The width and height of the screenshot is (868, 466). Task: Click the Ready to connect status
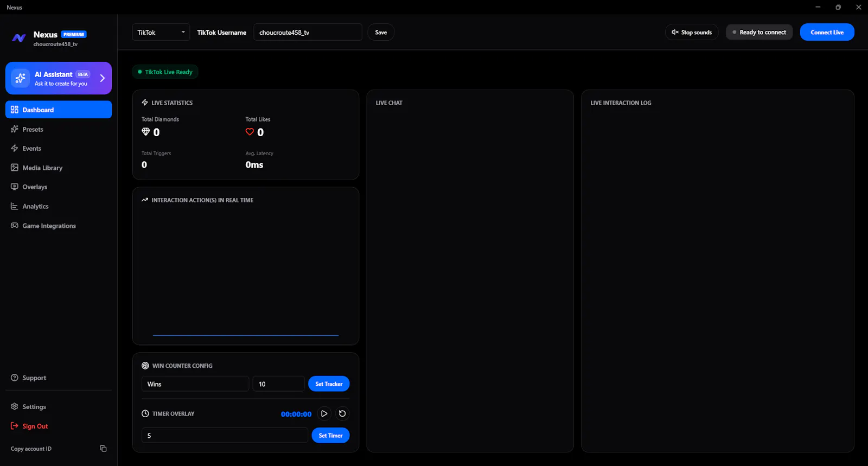[x=759, y=33]
